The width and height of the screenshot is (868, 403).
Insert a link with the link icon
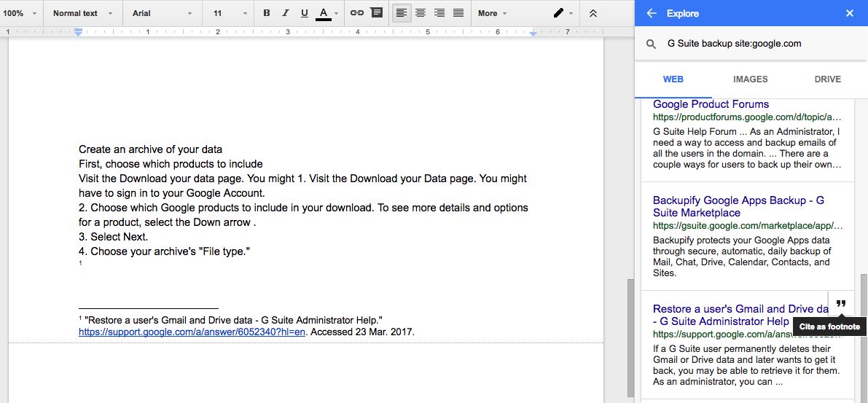pyautogui.click(x=356, y=13)
